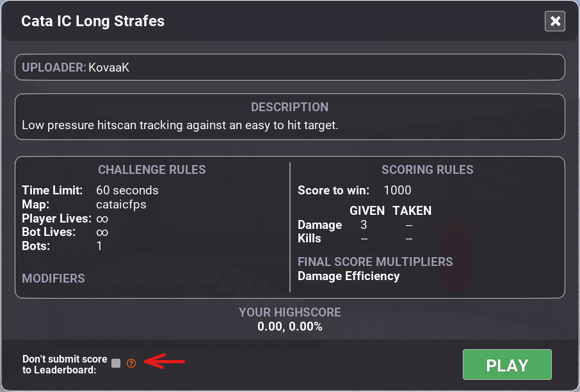
Task: Enable the Don't submit score to Leaderboard checkbox
Action: click(115, 363)
